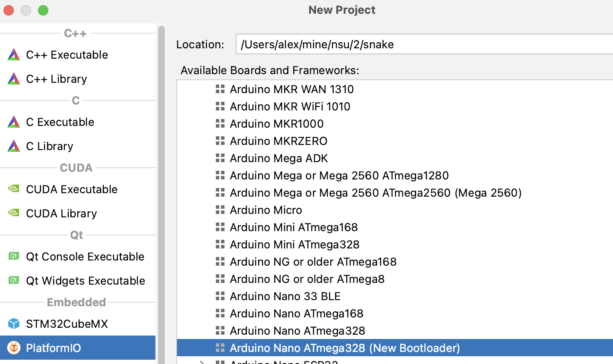This screenshot has width=613, height=364.
Task: Select C++ Executable project type
Action: click(78, 55)
